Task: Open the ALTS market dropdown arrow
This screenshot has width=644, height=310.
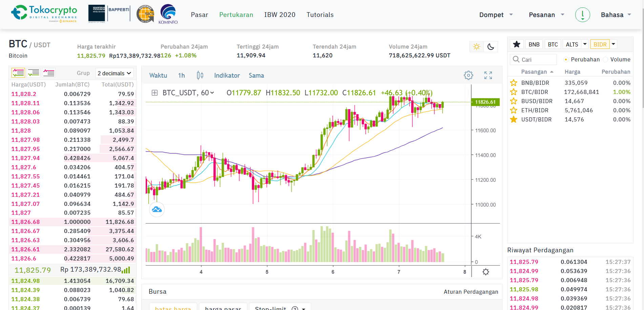Action: click(585, 44)
